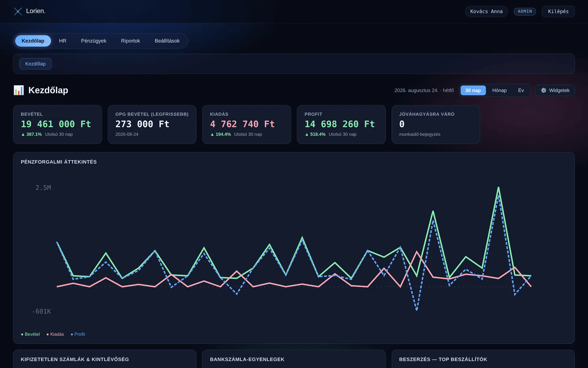This screenshot has width=588, height=368.
Task: Click the Pénzforgalmi áttekintés chart title
Action: 59,162
